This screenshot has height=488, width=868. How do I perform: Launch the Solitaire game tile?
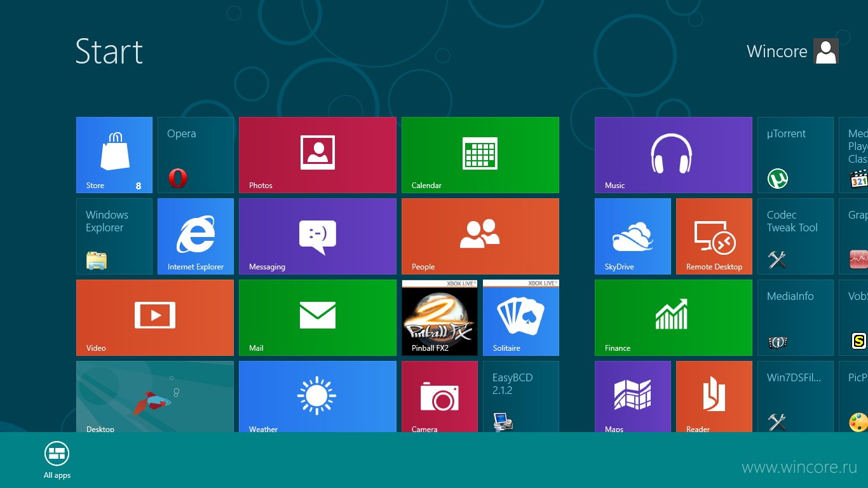click(x=521, y=318)
